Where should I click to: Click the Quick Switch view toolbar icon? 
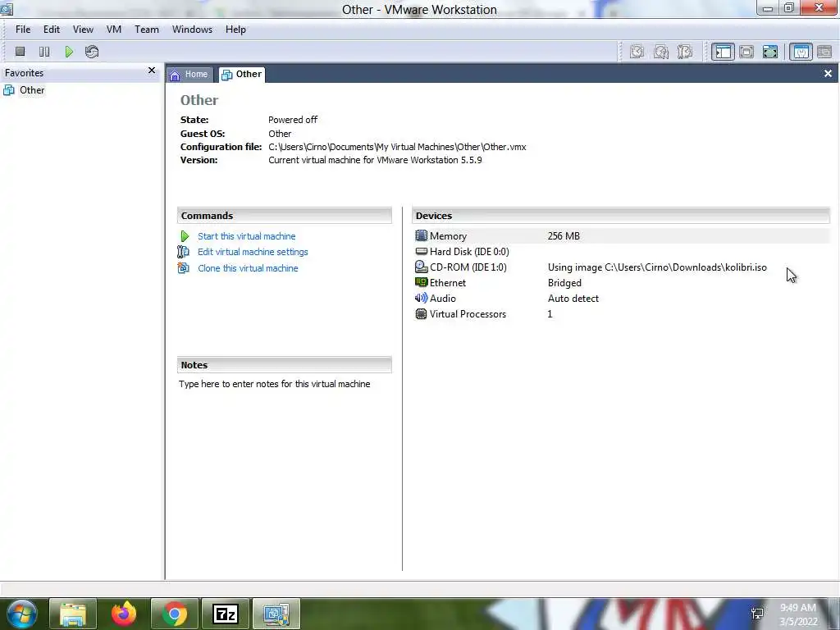746,52
